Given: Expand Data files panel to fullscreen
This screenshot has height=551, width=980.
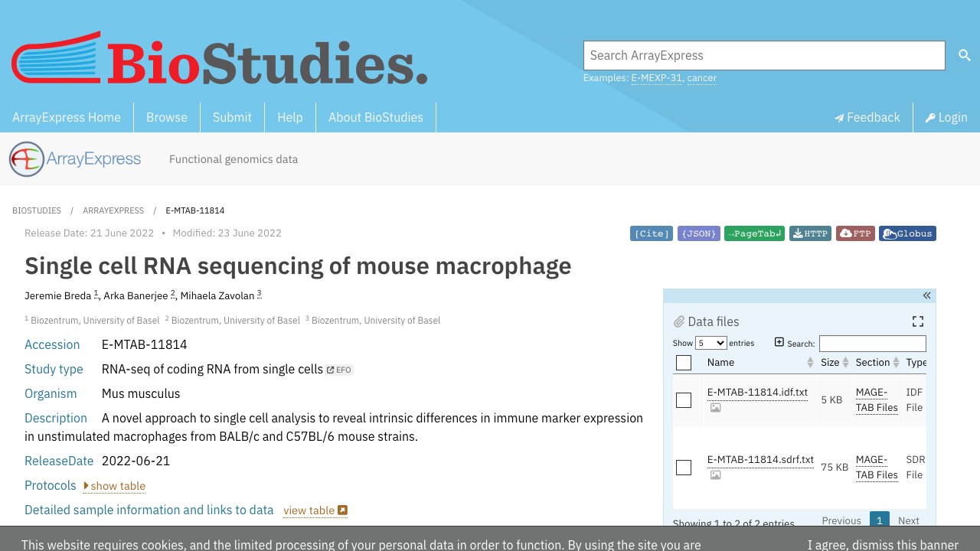Looking at the screenshot, I should pos(918,321).
